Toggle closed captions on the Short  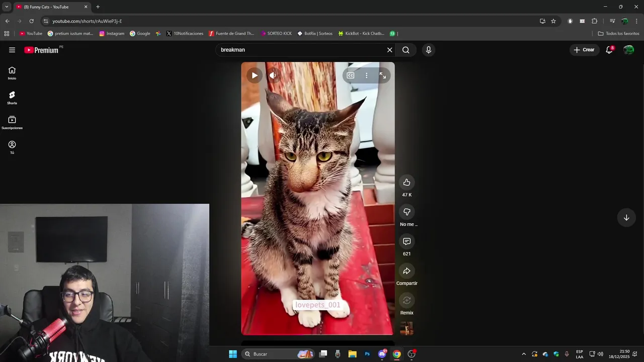click(x=351, y=75)
